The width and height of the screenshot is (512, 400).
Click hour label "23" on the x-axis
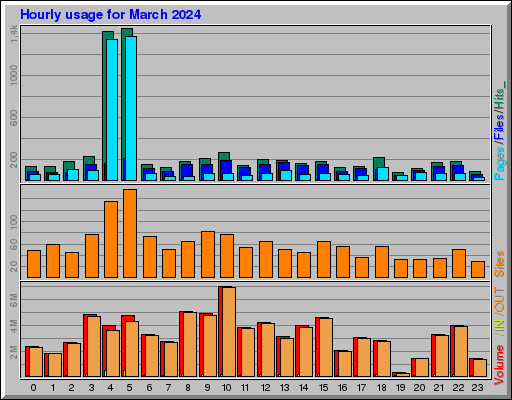pyautogui.click(x=477, y=388)
